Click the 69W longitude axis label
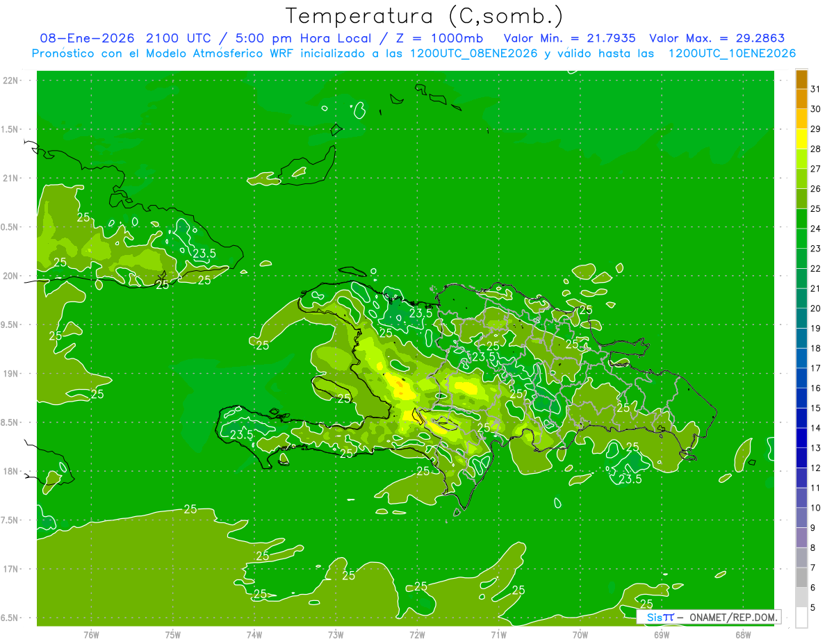Screen dimensions: 834x644 (662, 635)
